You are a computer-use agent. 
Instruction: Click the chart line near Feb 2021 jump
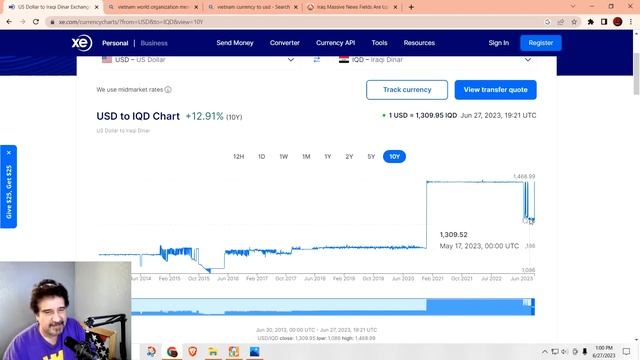click(427, 214)
